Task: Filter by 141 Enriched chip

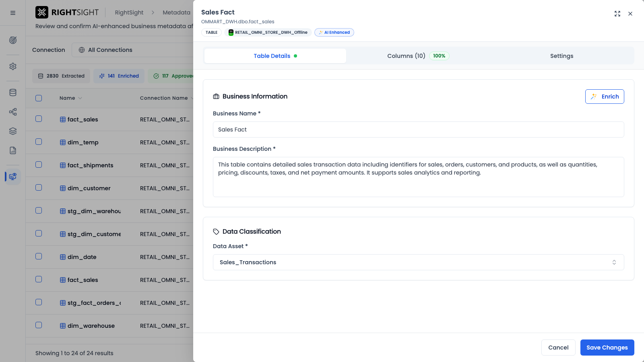Action: coord(119,76)
